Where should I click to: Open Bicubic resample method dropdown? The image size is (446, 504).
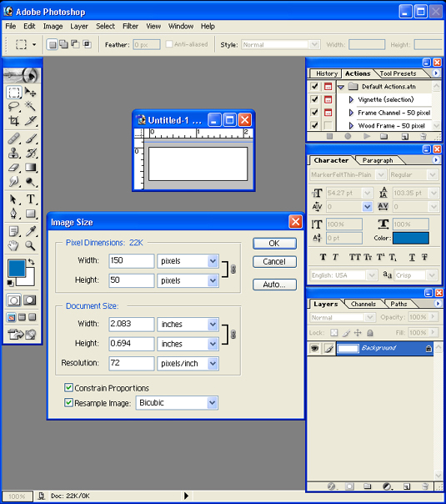[212, 403]
